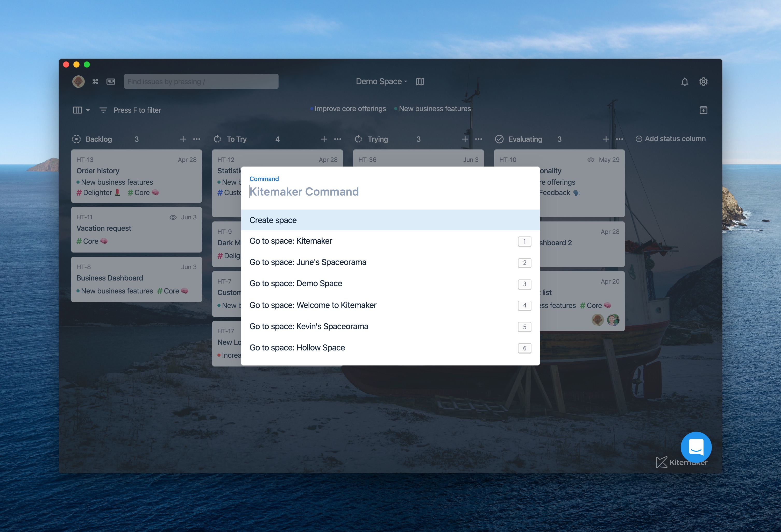Choose Go to space: Kevin's Spaceorama
The height and width of the screenshot is (532, 781).
390,326
